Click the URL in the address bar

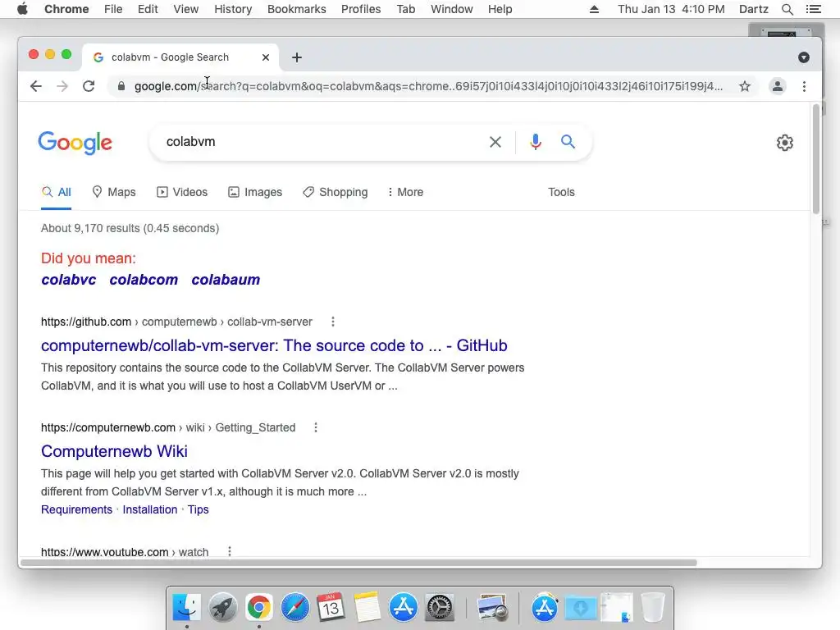[428, 86]
